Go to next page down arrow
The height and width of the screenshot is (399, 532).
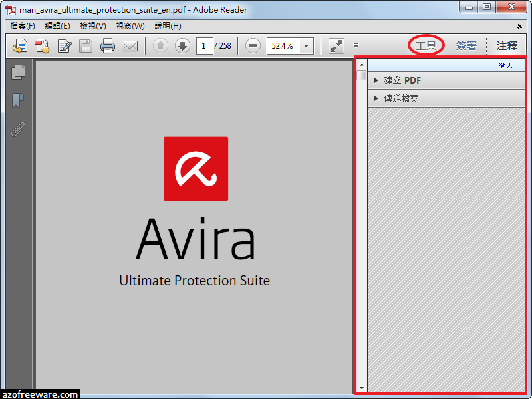182,45
